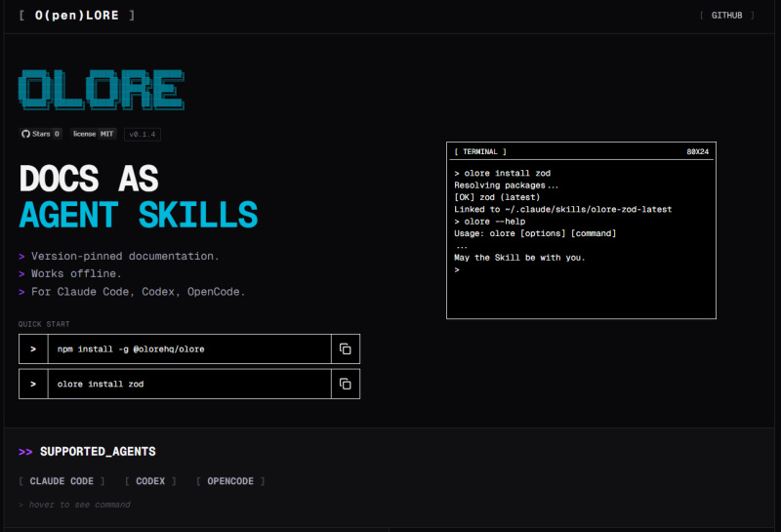Go home via O(pen)LORE header brand
781x532 pixels.
(x=77, y=16)
